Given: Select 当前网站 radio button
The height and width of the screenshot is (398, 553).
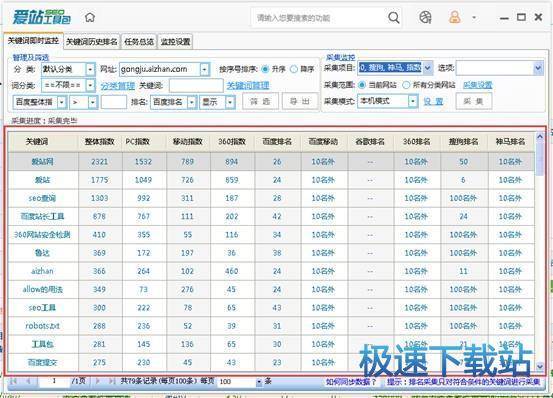Looking at the screenshot, I should 361,85.
